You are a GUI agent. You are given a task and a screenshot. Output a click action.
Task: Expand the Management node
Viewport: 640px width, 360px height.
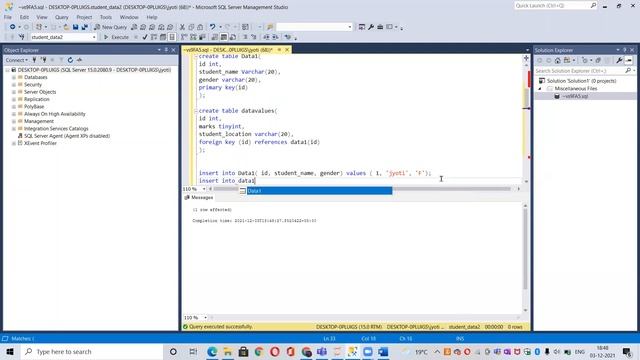14,121
